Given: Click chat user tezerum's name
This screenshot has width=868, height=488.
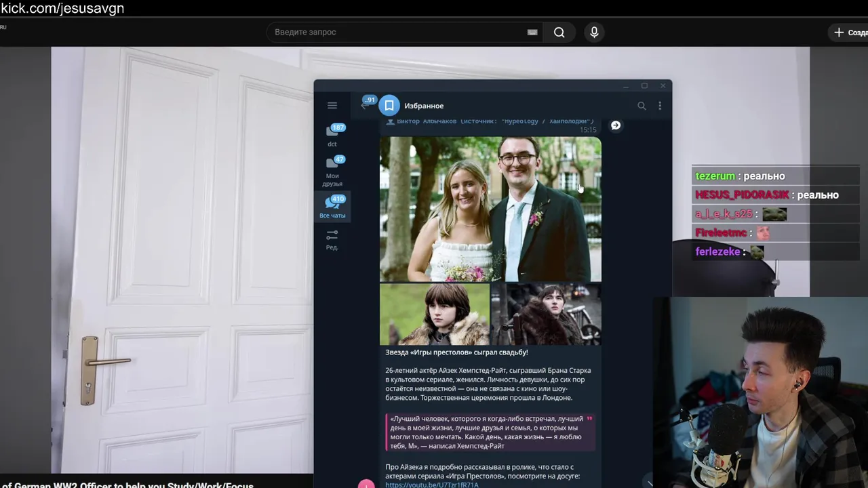Looking at the screenshot, I should 715,176.
